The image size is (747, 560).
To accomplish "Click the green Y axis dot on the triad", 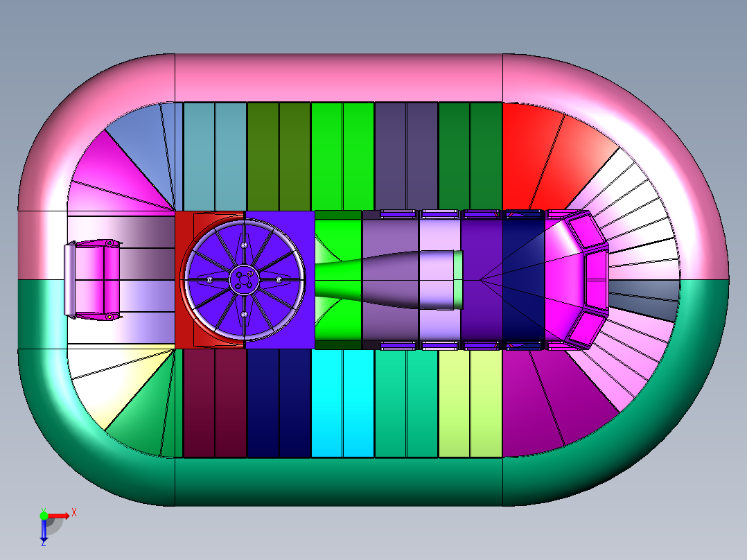I will (x=44, y=516).
